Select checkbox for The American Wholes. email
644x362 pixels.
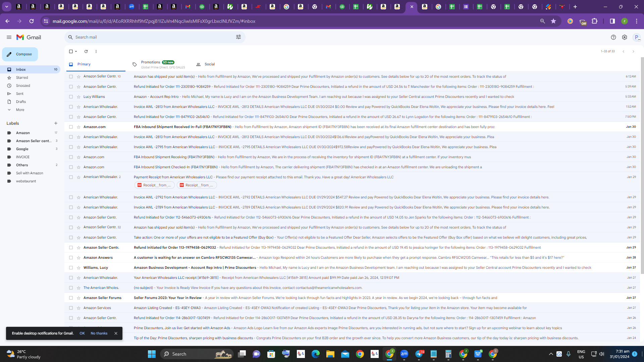pyautogui.click(x=71, y=288)
